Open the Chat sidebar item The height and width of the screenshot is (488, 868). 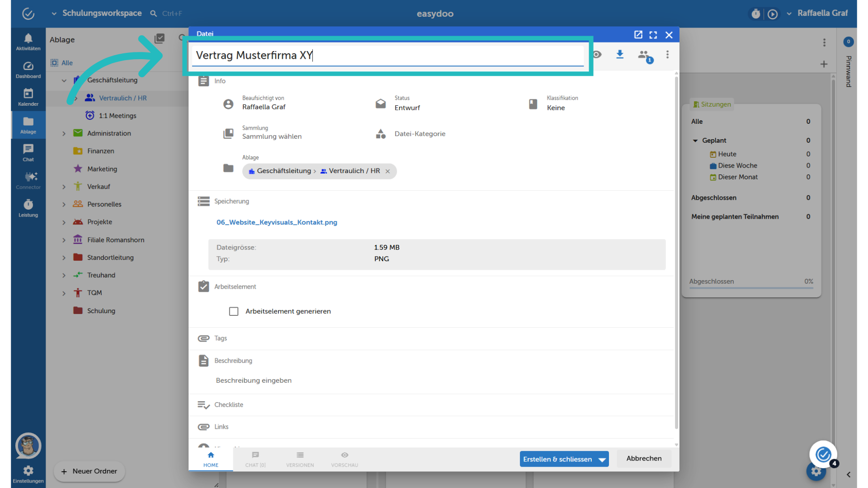[28, 153]
